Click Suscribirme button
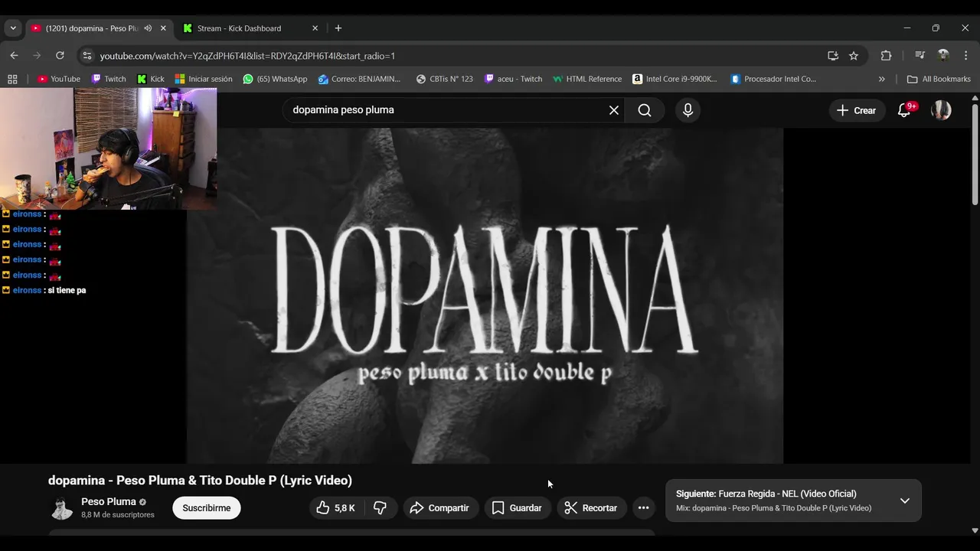 206,508
